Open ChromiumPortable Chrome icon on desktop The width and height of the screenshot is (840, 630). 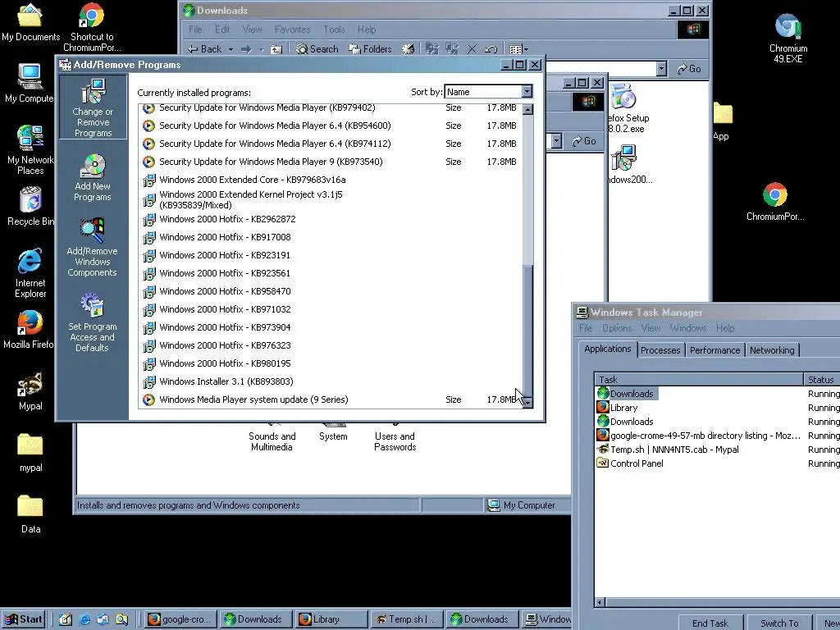tap(775, 202)
